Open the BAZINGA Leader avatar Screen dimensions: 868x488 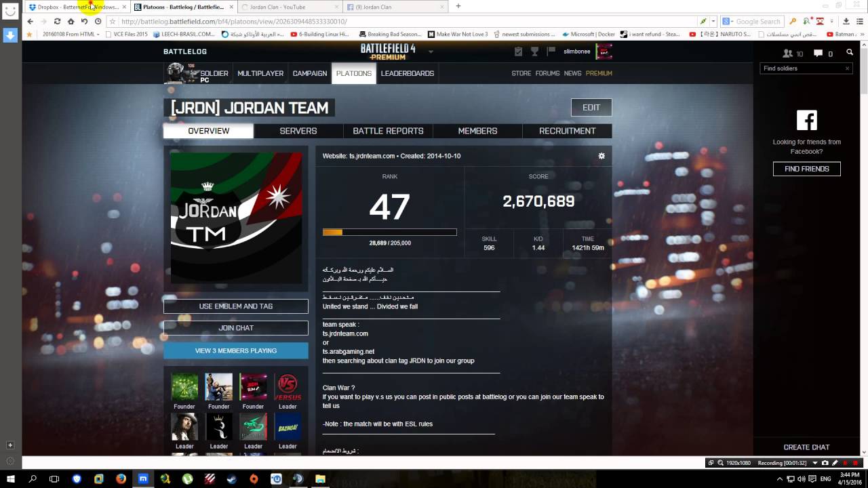288,427
